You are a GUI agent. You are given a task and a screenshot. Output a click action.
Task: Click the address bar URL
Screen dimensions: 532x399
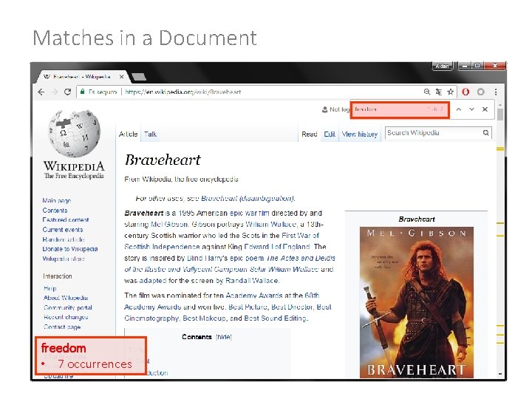(x=183, y=92)
